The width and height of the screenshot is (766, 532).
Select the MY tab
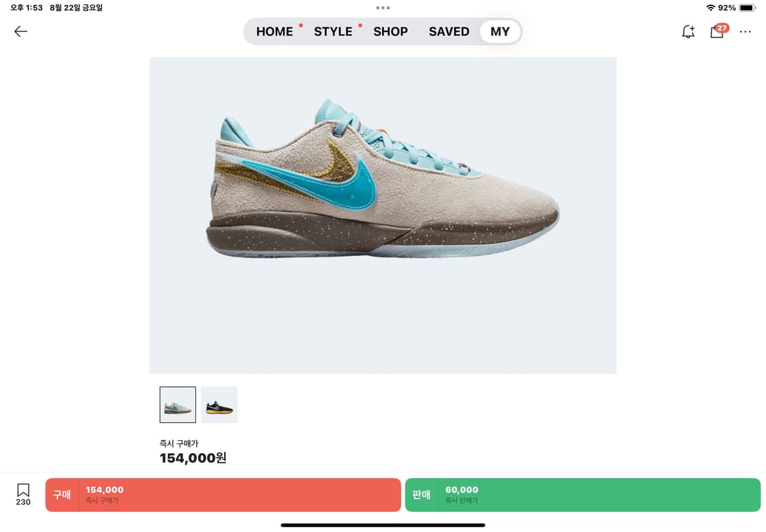500,32
